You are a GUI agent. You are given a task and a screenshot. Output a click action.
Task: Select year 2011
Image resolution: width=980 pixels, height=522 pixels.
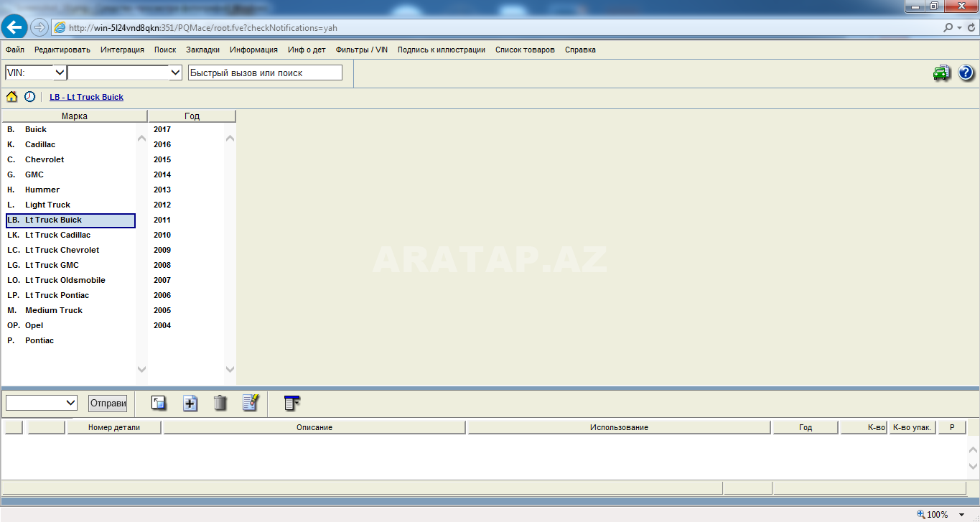pyautogui.click(x=162, y=220)
